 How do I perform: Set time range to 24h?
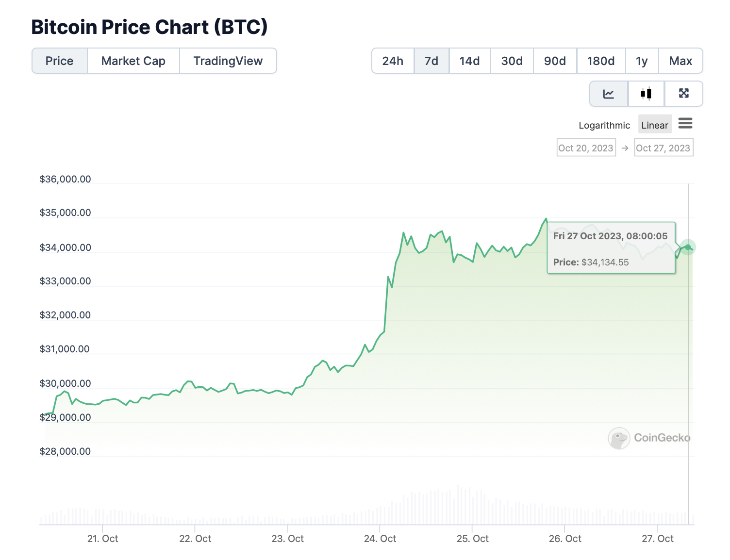point(393,61)
